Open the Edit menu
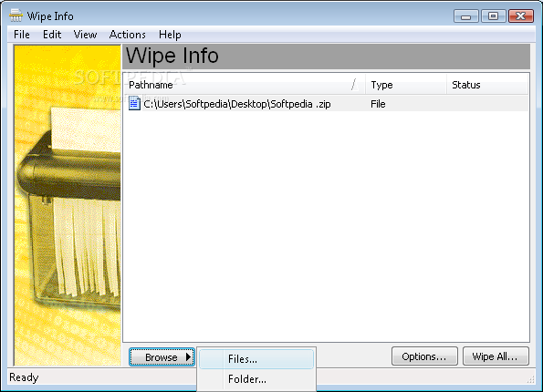The height and width of the screenshot is (392, 543). pos(52,35)
